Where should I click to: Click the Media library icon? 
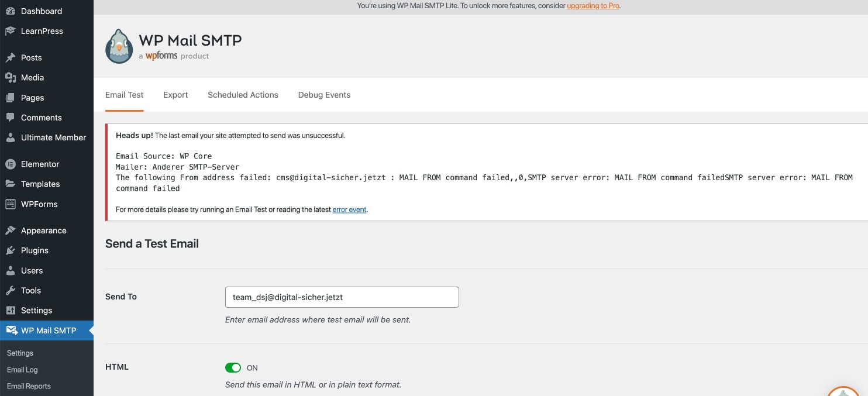(x=11, y=78)
